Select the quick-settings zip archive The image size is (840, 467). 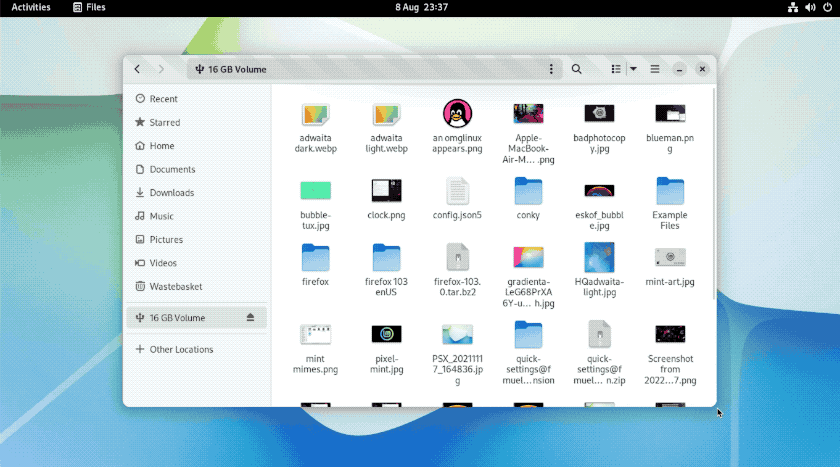tap(599, 353)
